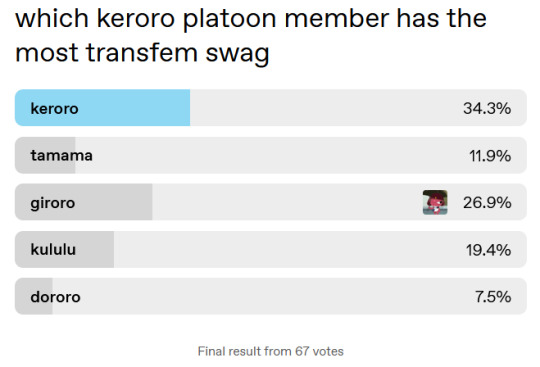This screenshot has height=367, width=540.
Task: Click the 19.4% percentage label
Action: pos(488,250)
